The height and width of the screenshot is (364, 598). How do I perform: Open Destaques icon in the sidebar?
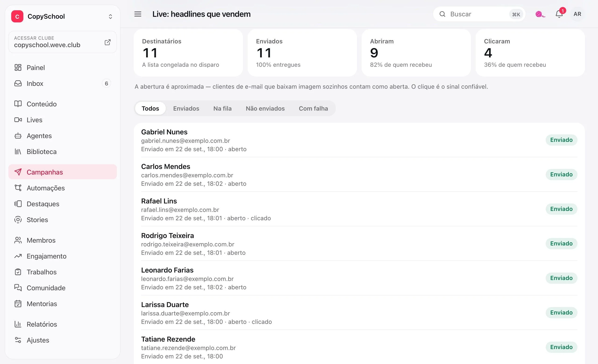(x=18, y=203)
